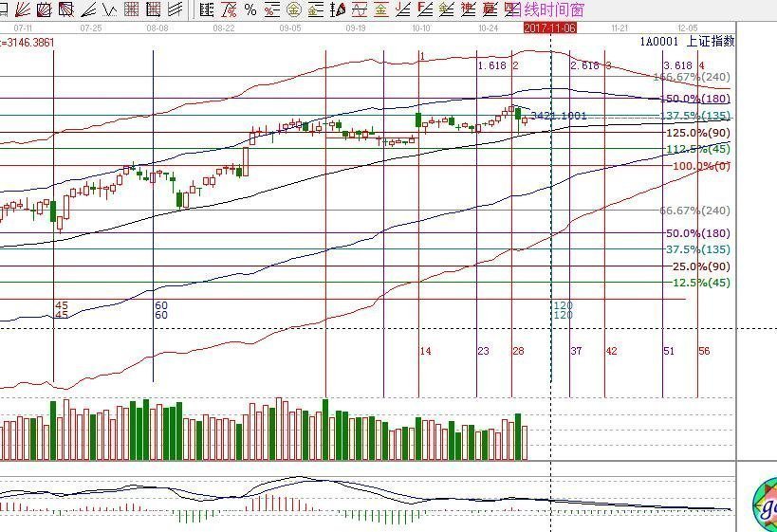Click time cycle marker 23

[x=483, y=351]
